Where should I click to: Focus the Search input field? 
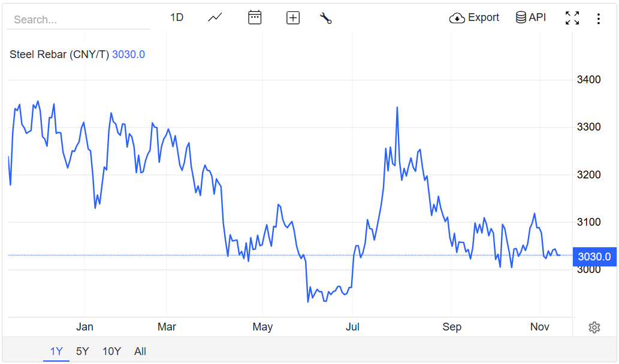[x=78, y=20]
